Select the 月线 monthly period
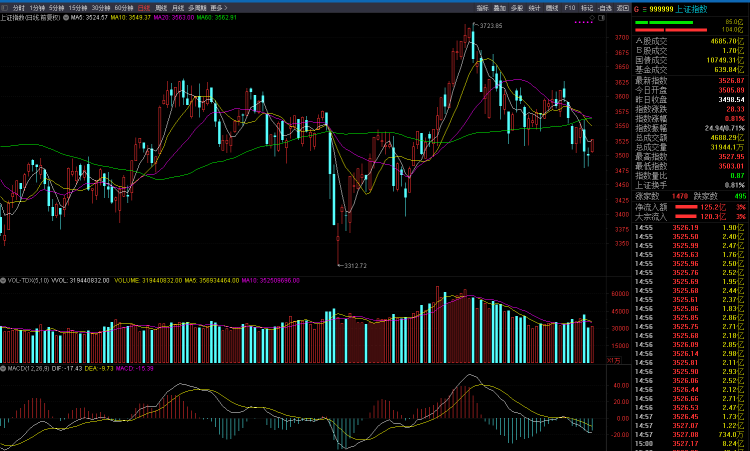This screenshot has width=750, height=451. point(178,7)
